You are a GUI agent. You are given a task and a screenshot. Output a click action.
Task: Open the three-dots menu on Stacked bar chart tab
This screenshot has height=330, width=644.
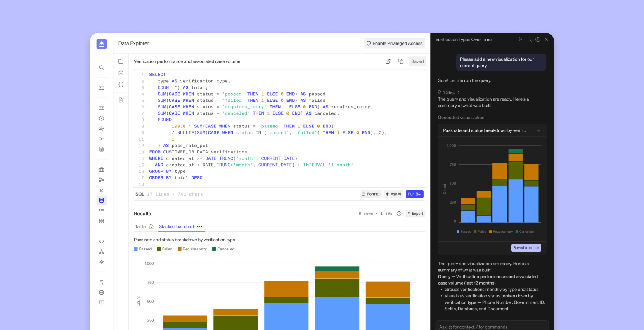click(x=200, y=226)
